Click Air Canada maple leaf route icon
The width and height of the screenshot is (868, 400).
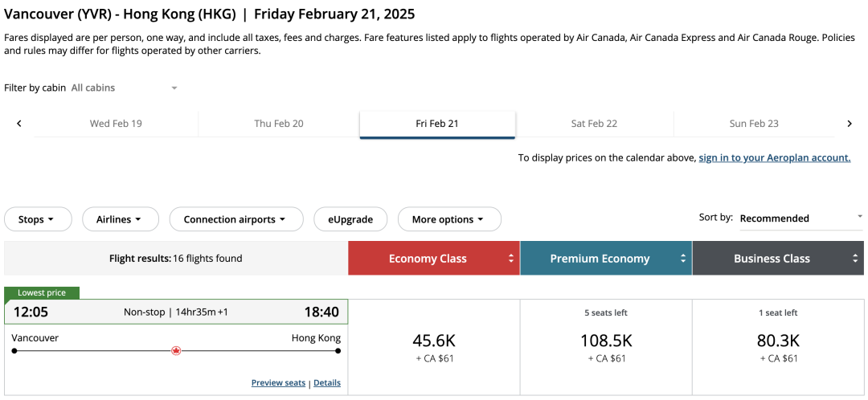pos(176,351)
